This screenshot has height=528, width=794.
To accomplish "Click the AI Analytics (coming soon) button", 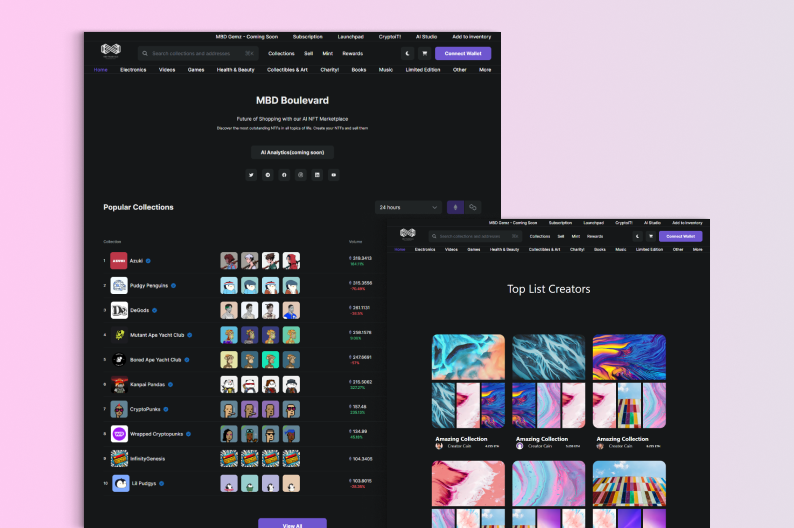I will point(292,152).
